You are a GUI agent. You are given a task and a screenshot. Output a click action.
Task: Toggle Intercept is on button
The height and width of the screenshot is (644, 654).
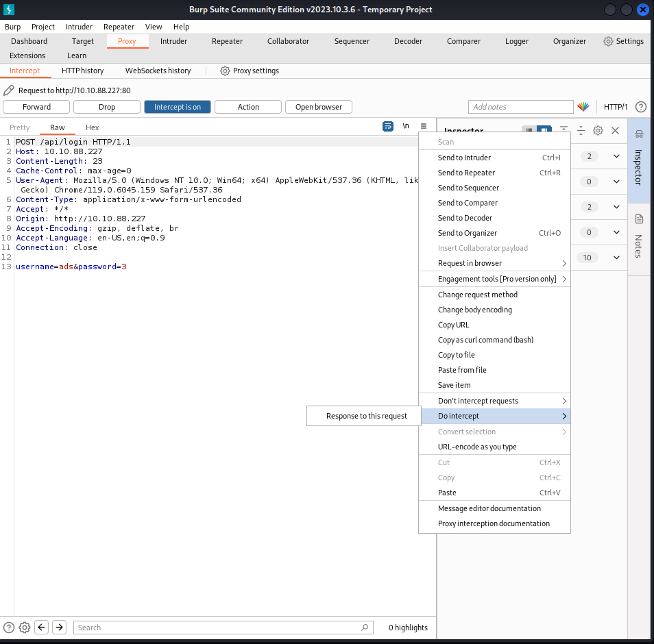tap(178, 107)
